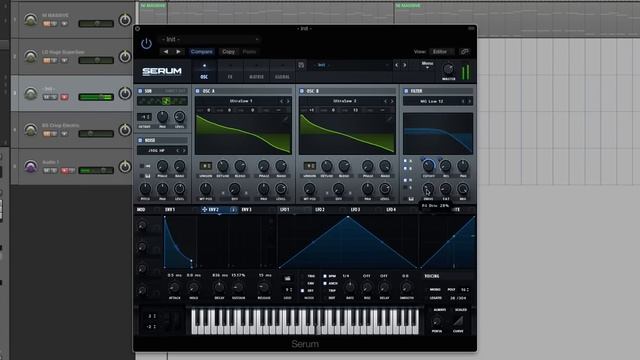The height and width of the screenshot is (360, 640).
Task: Toggle the plugin power bypass button
Action: [x=146, y=43]
